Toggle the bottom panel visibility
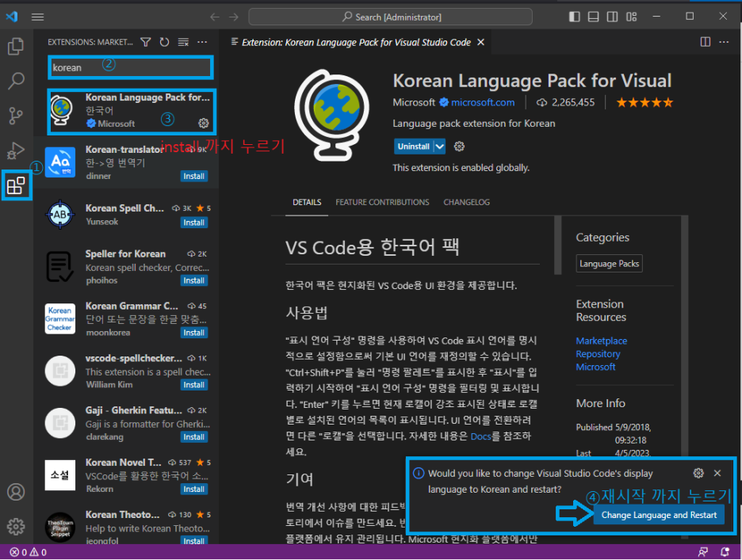Viewport: 742px width, 560px height. pos(594,17)
